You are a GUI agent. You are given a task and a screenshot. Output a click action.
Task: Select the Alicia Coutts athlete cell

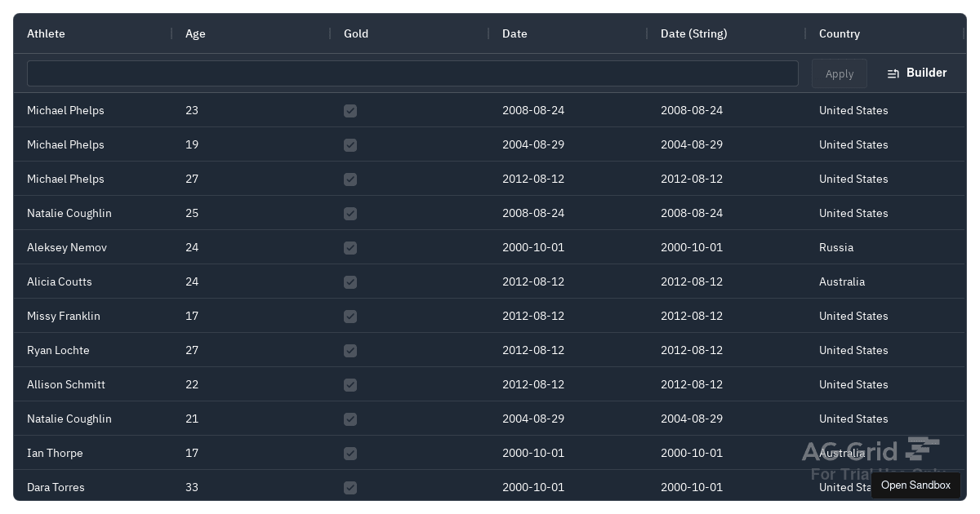pos(60,281)
